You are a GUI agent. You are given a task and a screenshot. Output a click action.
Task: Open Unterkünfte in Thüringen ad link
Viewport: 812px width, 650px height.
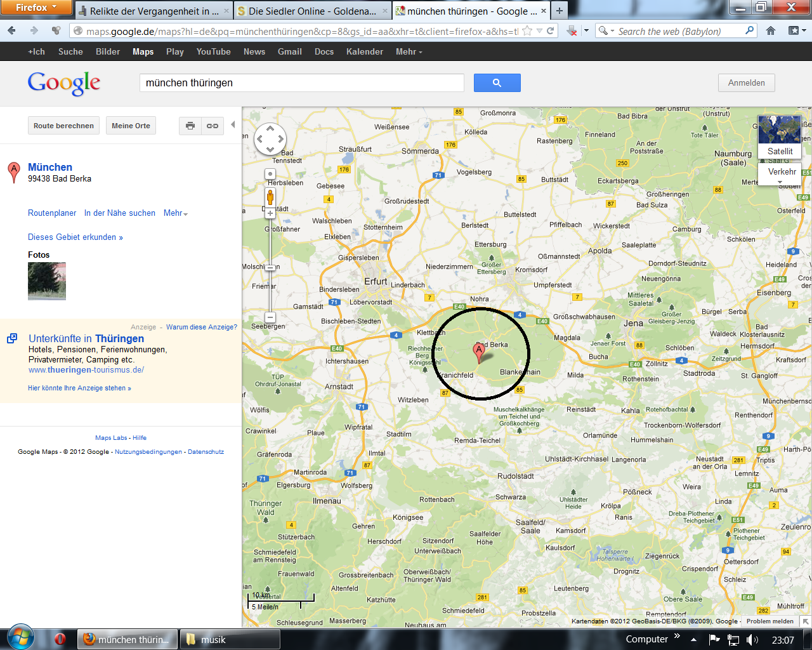[x=86, y=338]
